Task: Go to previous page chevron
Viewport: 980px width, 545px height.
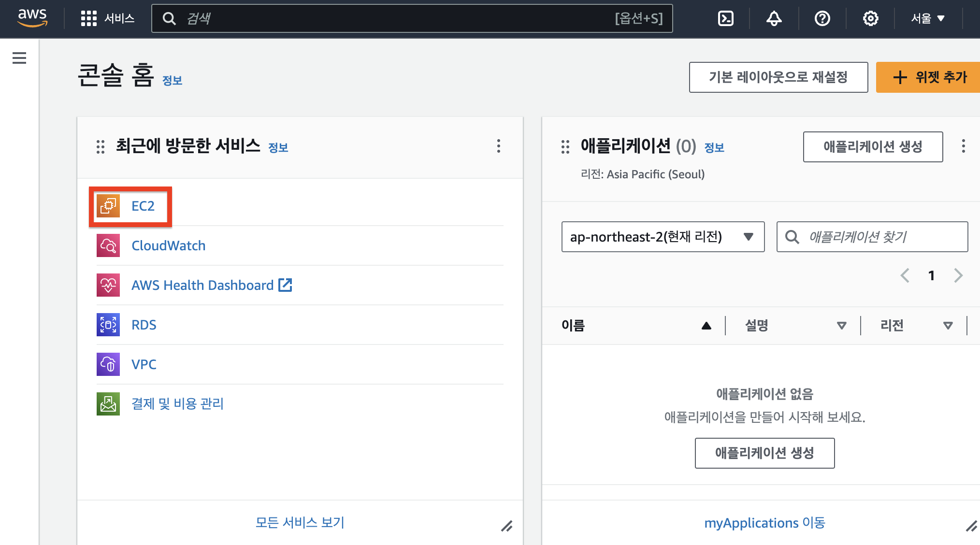Action: [x=905, y=275]
